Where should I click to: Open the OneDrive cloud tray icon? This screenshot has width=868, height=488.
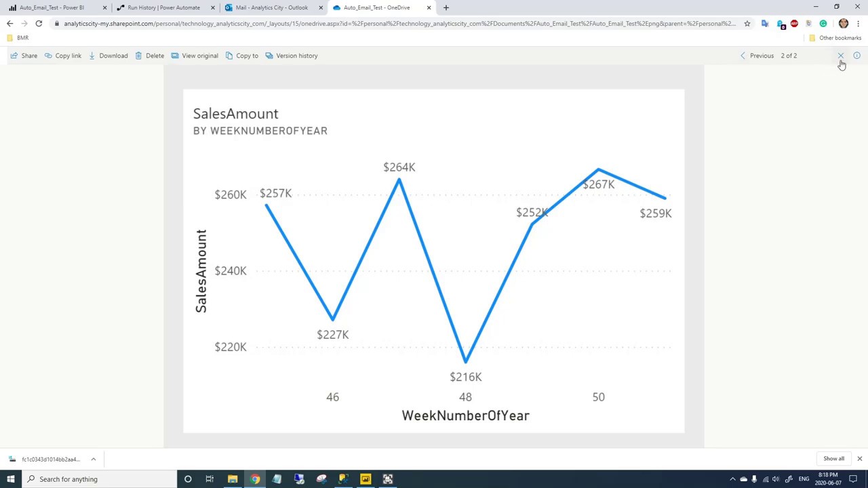click(x=743, y=479)
